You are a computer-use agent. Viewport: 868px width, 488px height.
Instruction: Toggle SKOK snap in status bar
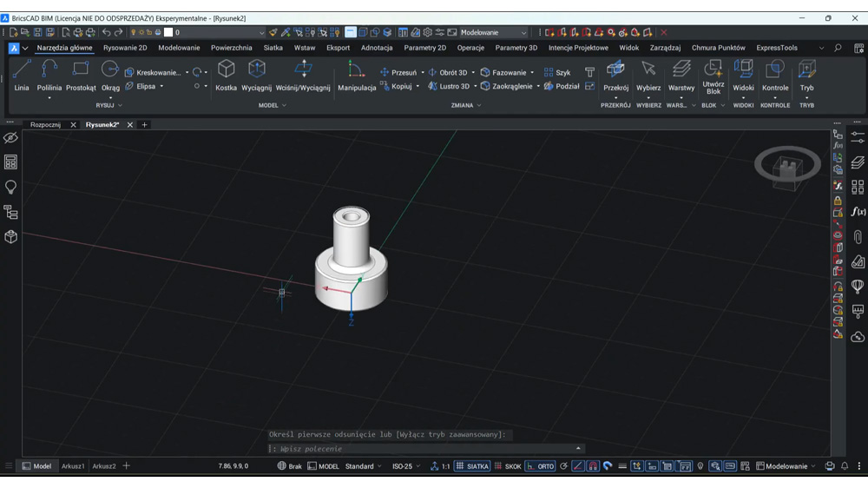[x=508, y=466]
